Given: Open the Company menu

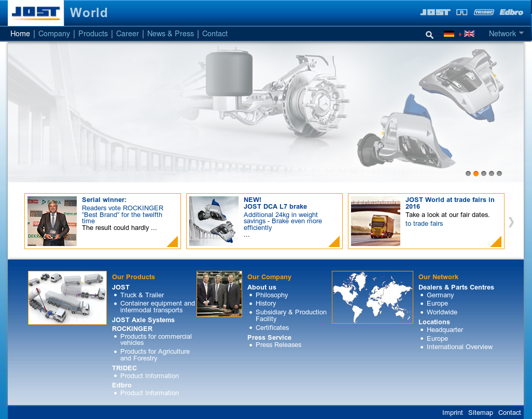Looking at the screenshot, I should [54, 34].
